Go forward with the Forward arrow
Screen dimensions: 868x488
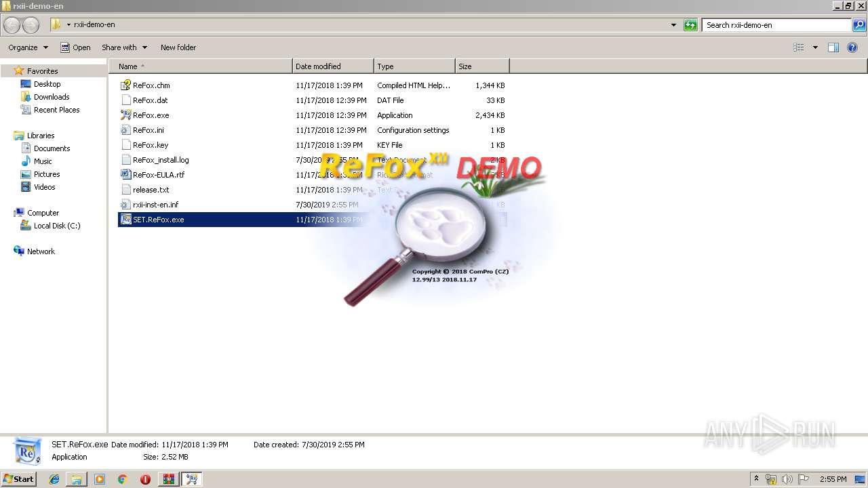point(31,25)
